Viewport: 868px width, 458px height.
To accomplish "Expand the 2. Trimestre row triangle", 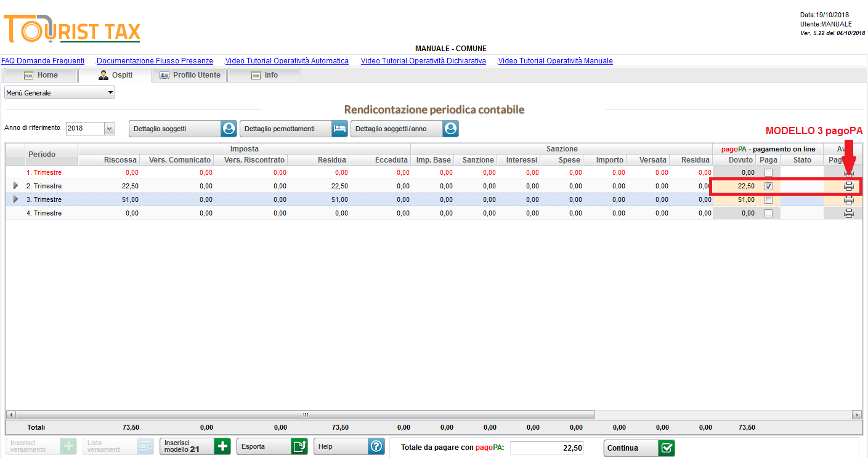I will [x=15, y=186].
